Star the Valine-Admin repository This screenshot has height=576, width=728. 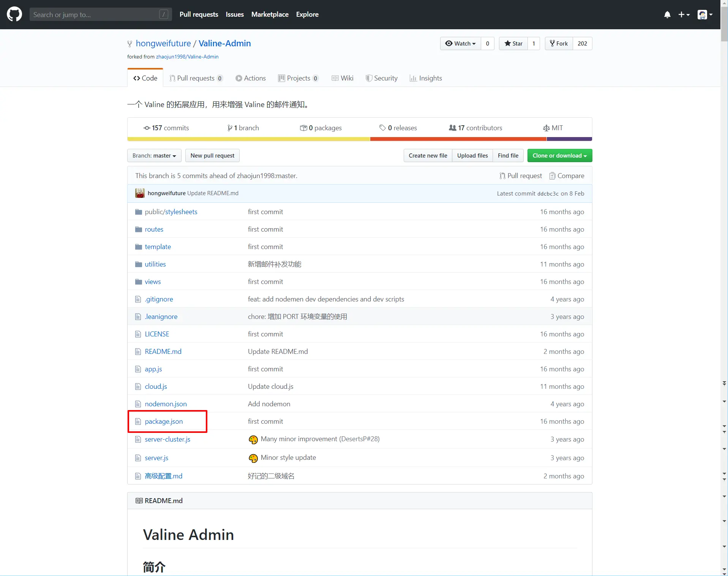pos(513,44)
